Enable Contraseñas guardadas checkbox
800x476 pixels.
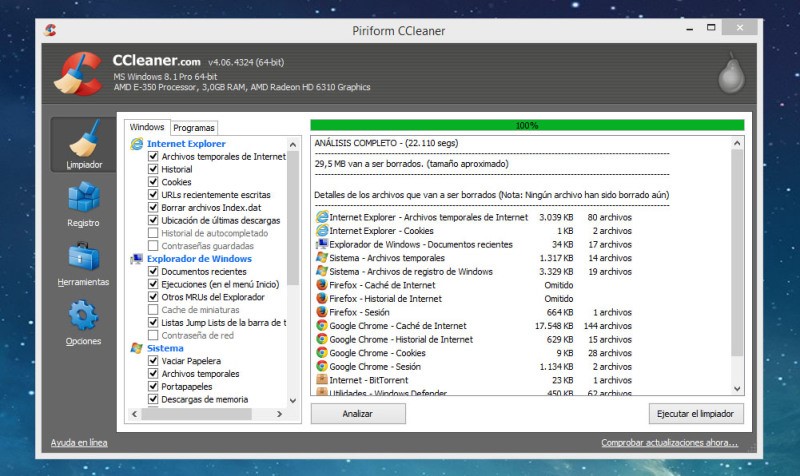click(153, 245)
